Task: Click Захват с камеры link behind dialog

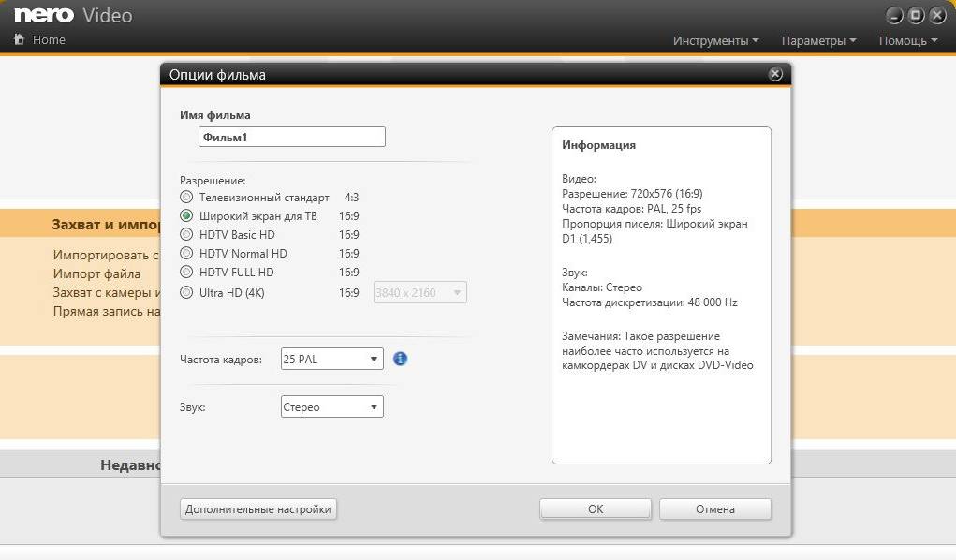Action: click(x=107, y=292)
